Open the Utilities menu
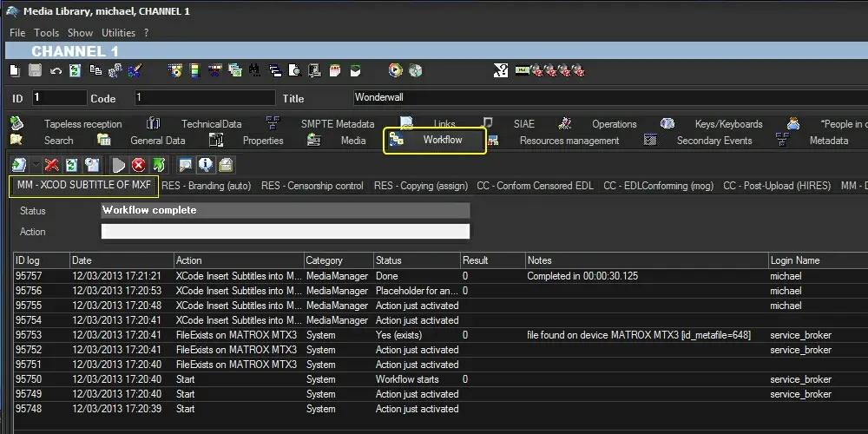Image resolution: width=868 pixels, height=434 pixels. [119, 33]
